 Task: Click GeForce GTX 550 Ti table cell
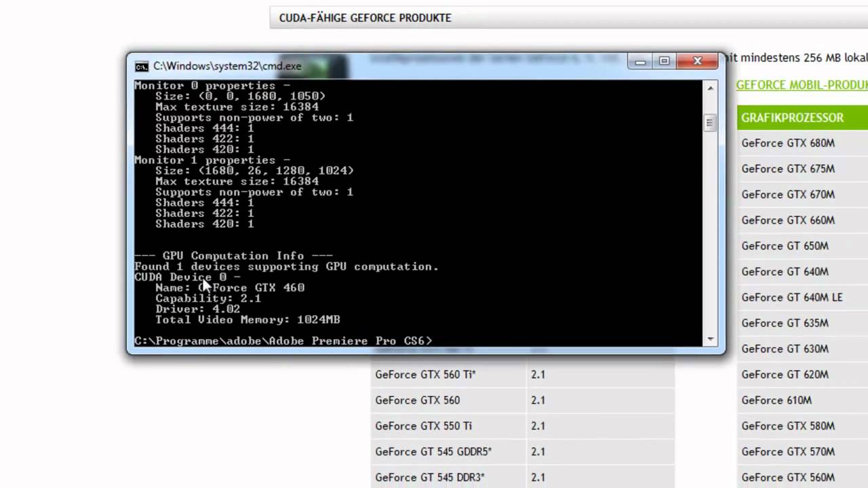[448, 426]
